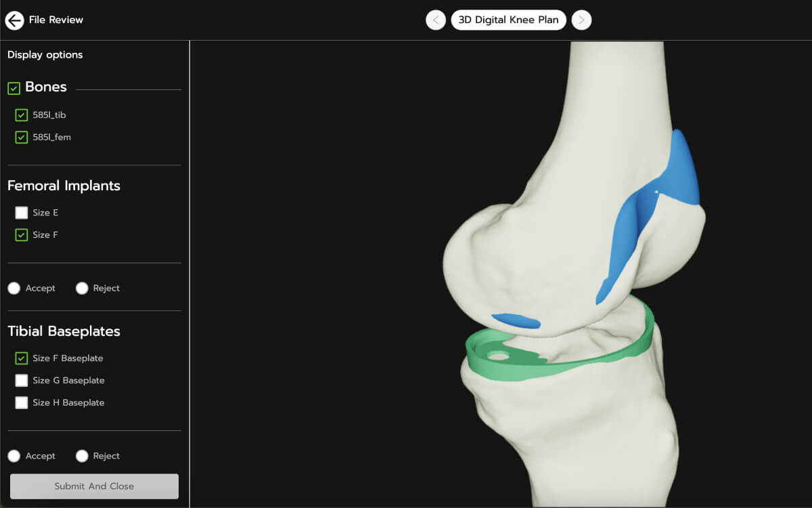Viewport: 812px width, 508px height.
Task: Select Accept for Femoral Implants
Action: point(14,289)
